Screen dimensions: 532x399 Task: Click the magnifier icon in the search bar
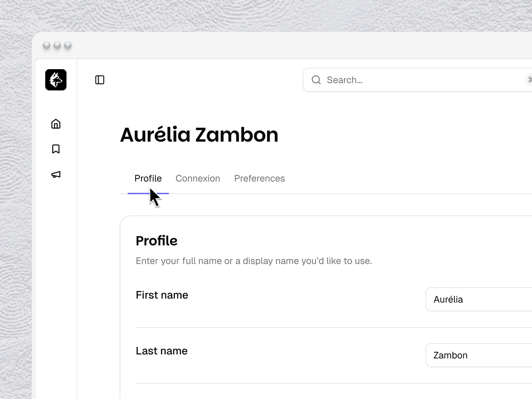(316, 80)
